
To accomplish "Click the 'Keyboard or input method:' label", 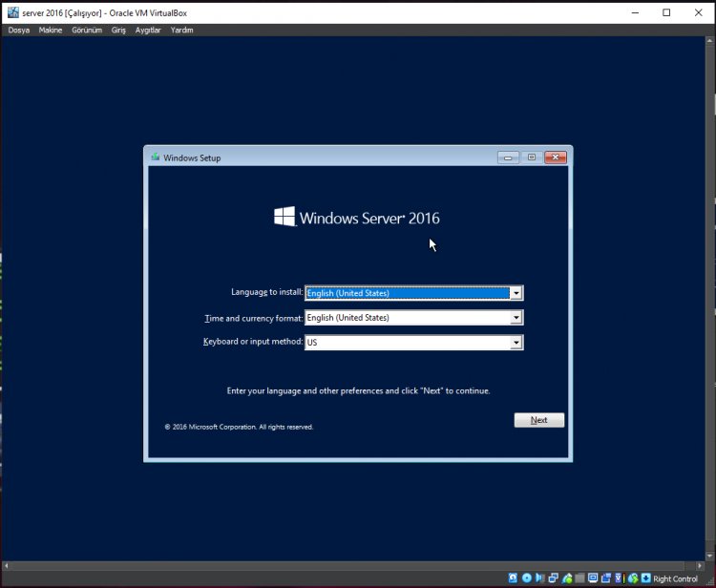I will [253, 342].
